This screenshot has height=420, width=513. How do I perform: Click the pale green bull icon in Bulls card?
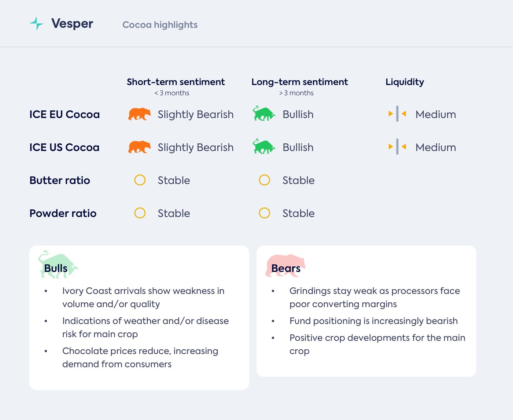point(58,265)
